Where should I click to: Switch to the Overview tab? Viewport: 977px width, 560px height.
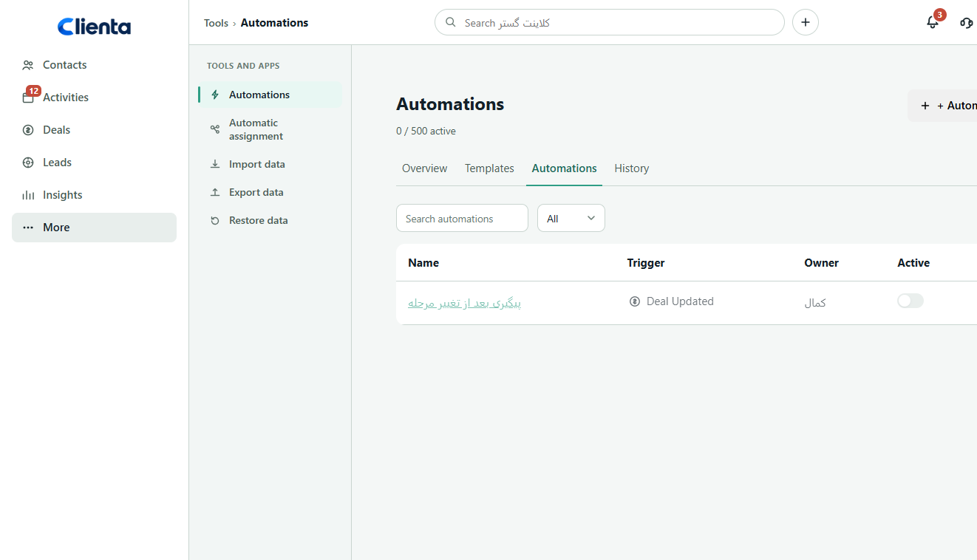click(424, 168)
